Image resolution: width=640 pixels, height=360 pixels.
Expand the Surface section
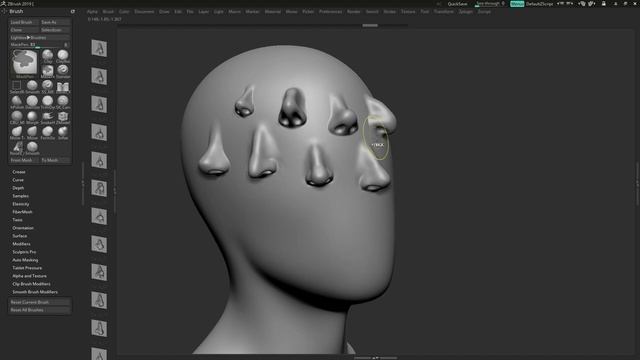[x=20, y=236]
